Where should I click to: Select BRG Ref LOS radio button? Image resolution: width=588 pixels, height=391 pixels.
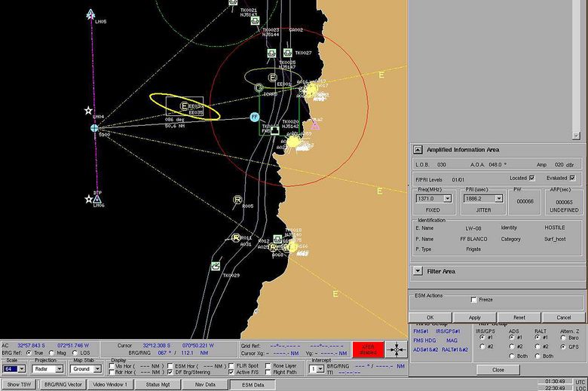pos(75,353)
